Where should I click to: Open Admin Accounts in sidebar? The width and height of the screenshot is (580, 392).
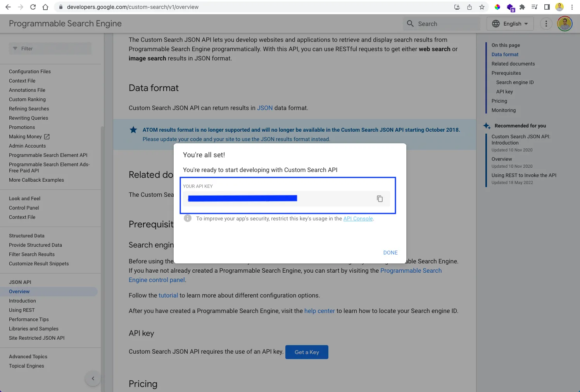pos(27,146)
